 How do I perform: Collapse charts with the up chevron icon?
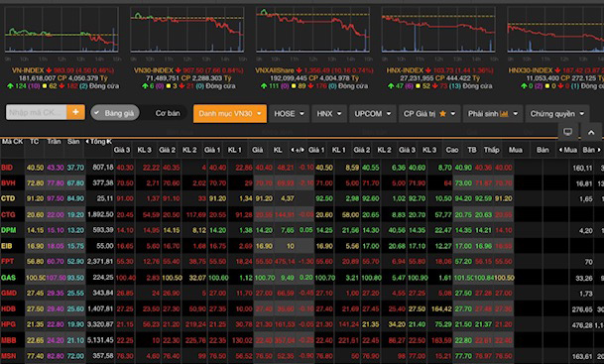pyautogui.click(x=591, y=132)
